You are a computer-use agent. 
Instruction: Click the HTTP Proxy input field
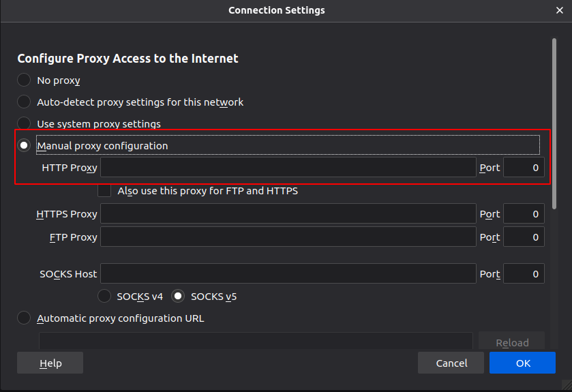(288, 168)
